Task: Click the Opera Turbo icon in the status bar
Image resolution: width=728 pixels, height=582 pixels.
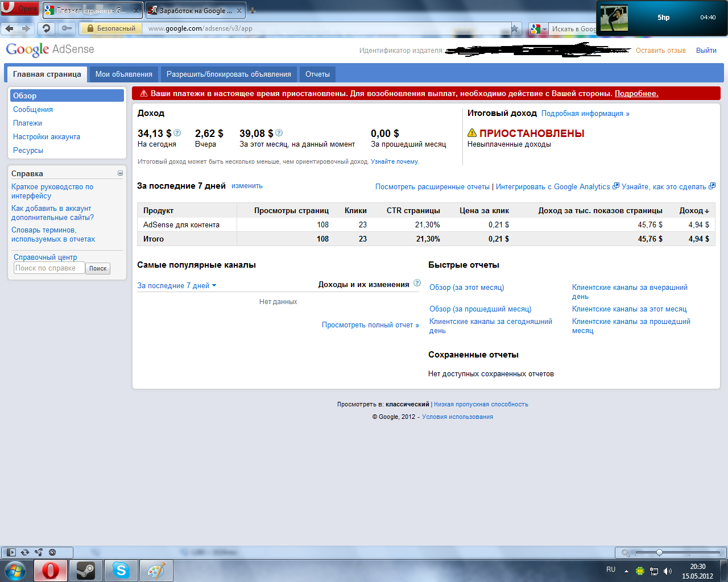Action: click(x=52, y=552)
